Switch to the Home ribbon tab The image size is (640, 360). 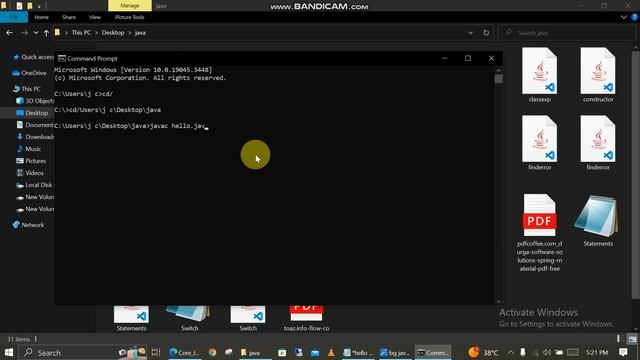click(41, 17)
